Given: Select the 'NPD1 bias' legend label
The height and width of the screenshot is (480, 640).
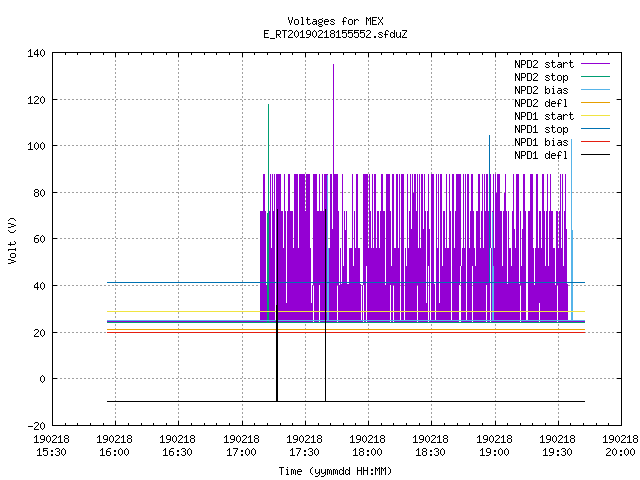Looking at the screenshot, I should [541, 142].
